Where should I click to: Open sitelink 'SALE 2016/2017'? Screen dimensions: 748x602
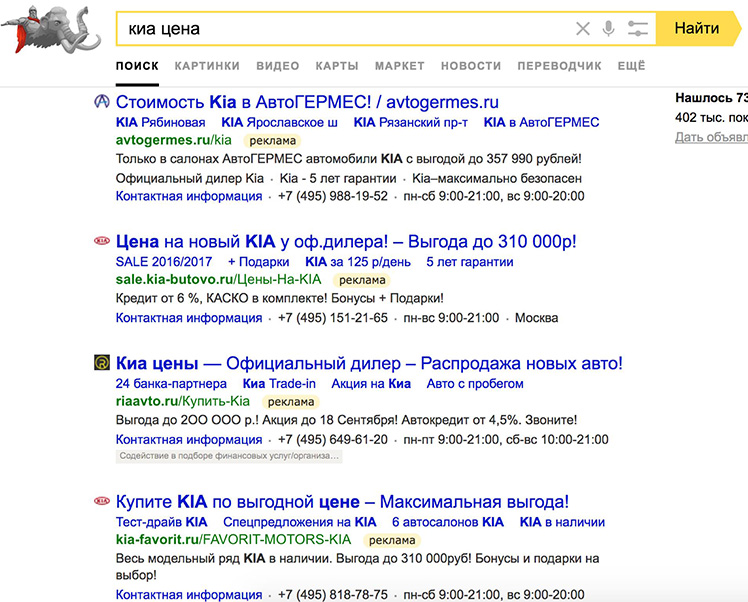164,262
